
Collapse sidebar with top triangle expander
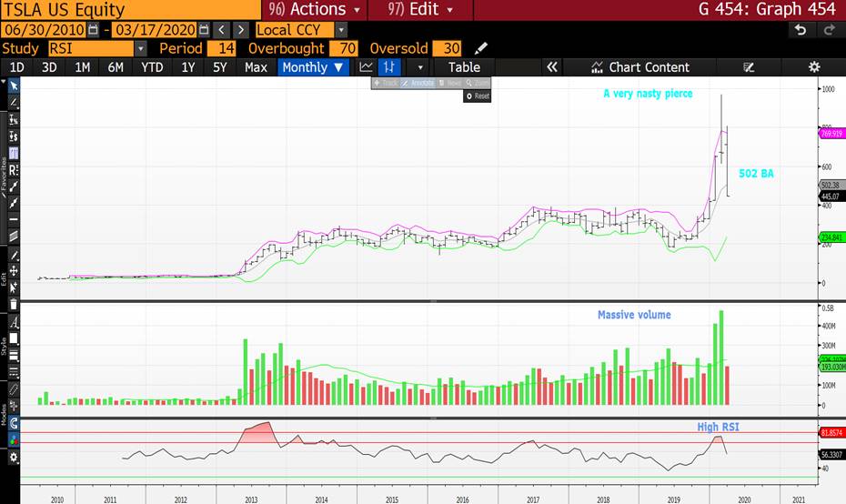(4, 82)
